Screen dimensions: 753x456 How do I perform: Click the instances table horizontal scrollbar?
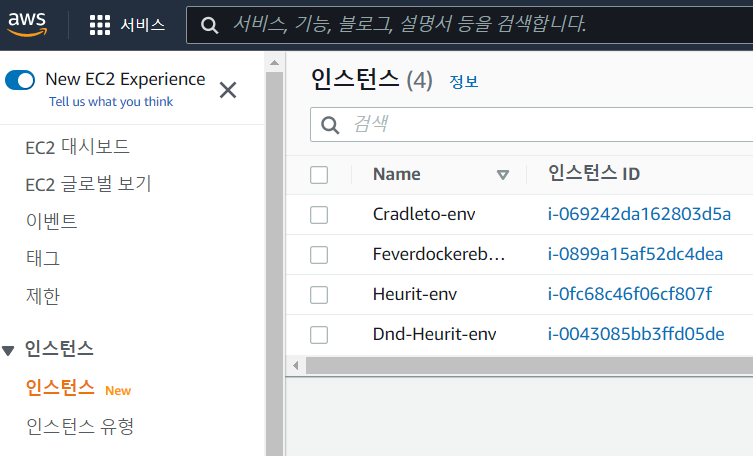pyautogui.click(x=529, y=366)
